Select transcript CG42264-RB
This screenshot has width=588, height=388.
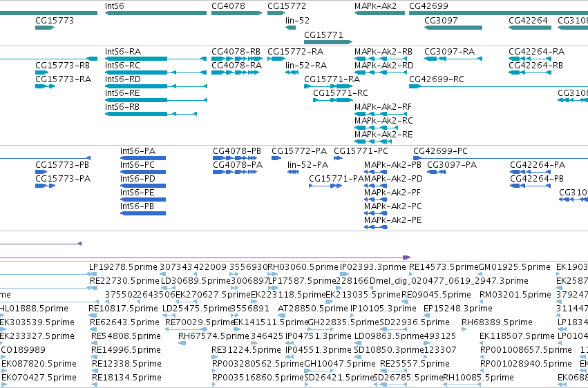pyautogui.click(x=530, y=72)
